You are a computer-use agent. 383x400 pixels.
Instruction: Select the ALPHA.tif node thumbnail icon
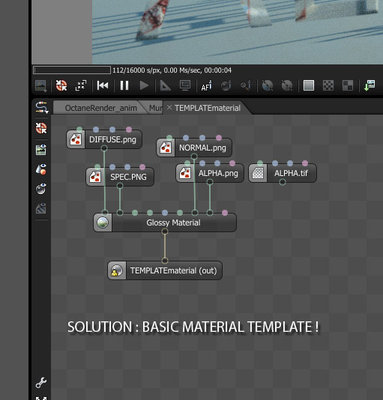[x=258, y=173]
